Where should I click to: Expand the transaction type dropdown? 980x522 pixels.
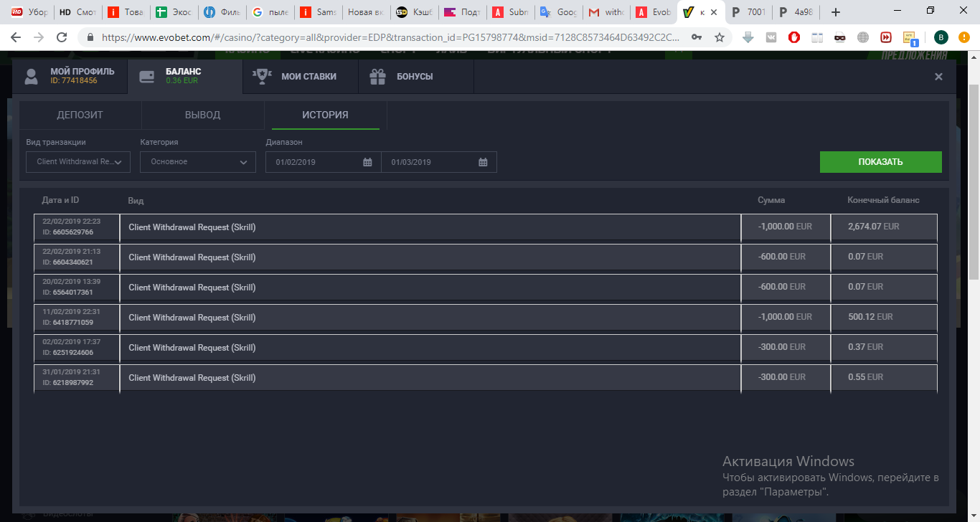point(78,162)
